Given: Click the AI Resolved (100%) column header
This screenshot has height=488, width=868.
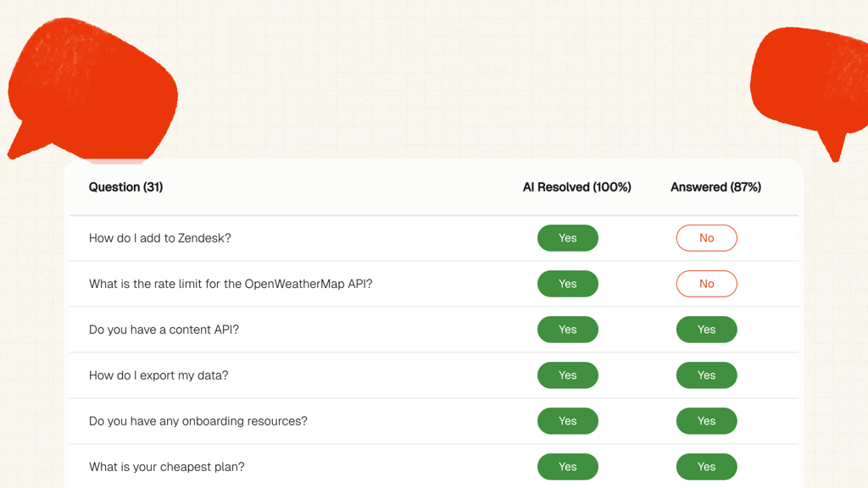Looking at the screenshot, I should [576, 187].
